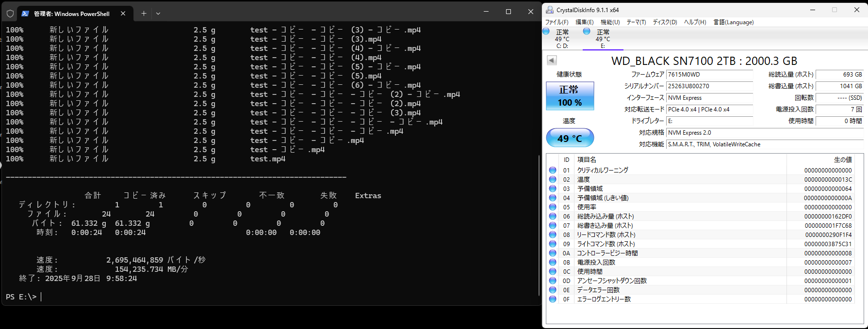This screenshot has width=868, height=329.
Task: Click the シリアルナンバー value field
Action: (709, 86)
